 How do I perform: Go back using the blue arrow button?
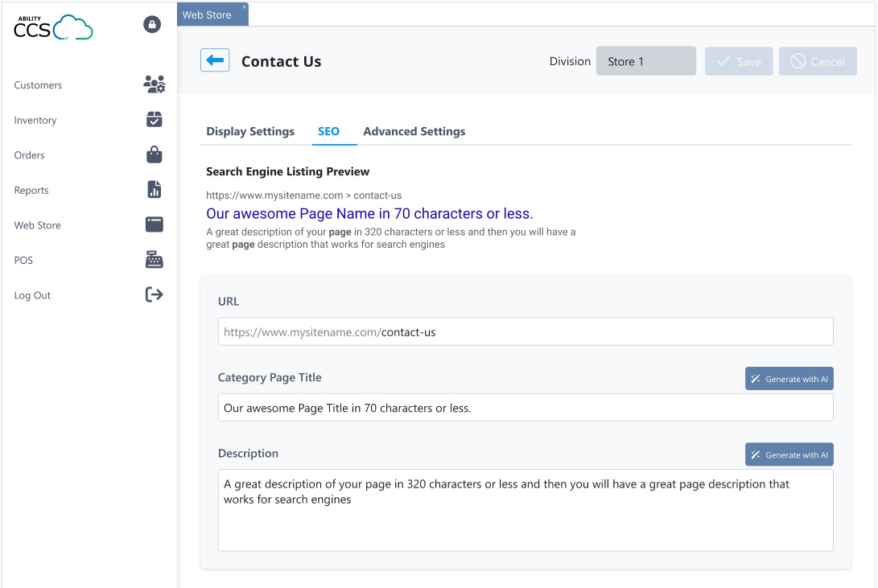click(x=214, y=60)
